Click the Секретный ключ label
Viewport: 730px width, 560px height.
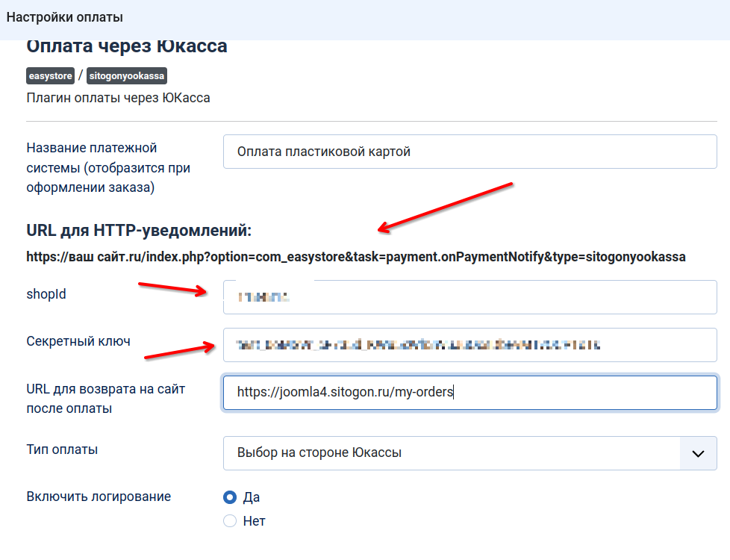tap(78, 341)
